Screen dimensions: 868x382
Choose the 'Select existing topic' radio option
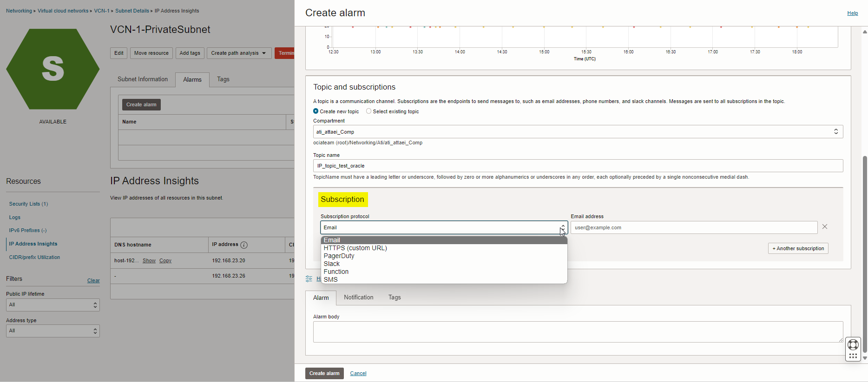click(x=369, y=111)
